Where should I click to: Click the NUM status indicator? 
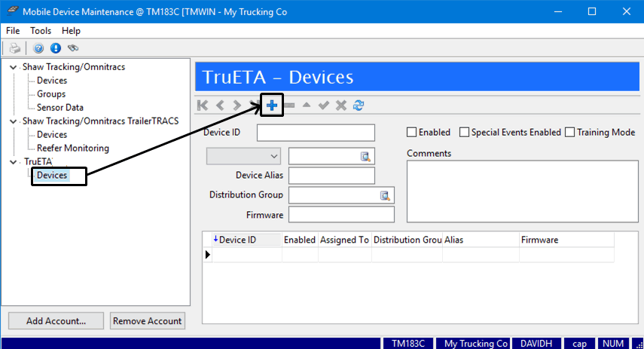tap(613, 344)
